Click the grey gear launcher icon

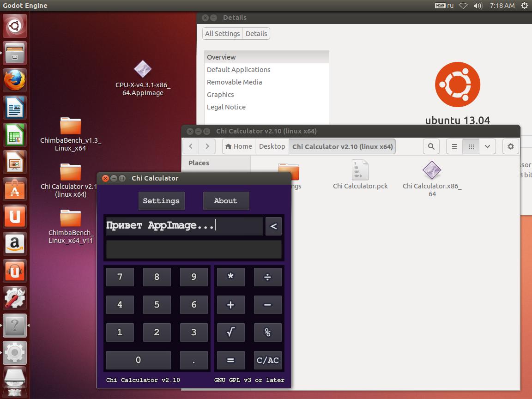(15, 353)
